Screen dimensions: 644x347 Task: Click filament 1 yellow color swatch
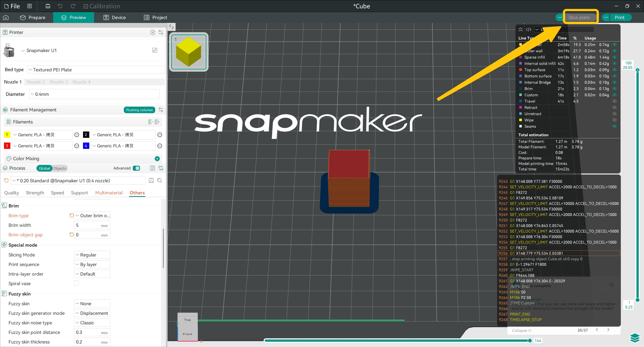tap(7, 135)
